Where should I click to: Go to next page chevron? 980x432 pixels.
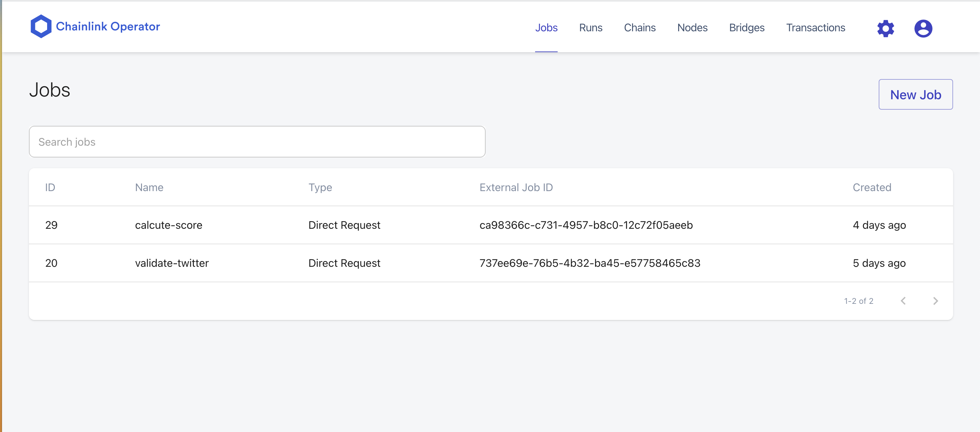click(936, 301)
